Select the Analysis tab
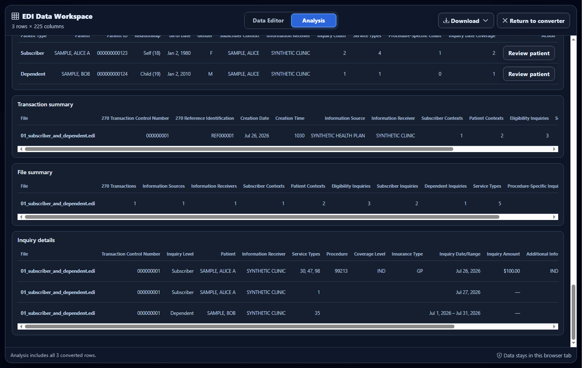The width and height of the screenshot is (588, 368). (x=314, y=20)
